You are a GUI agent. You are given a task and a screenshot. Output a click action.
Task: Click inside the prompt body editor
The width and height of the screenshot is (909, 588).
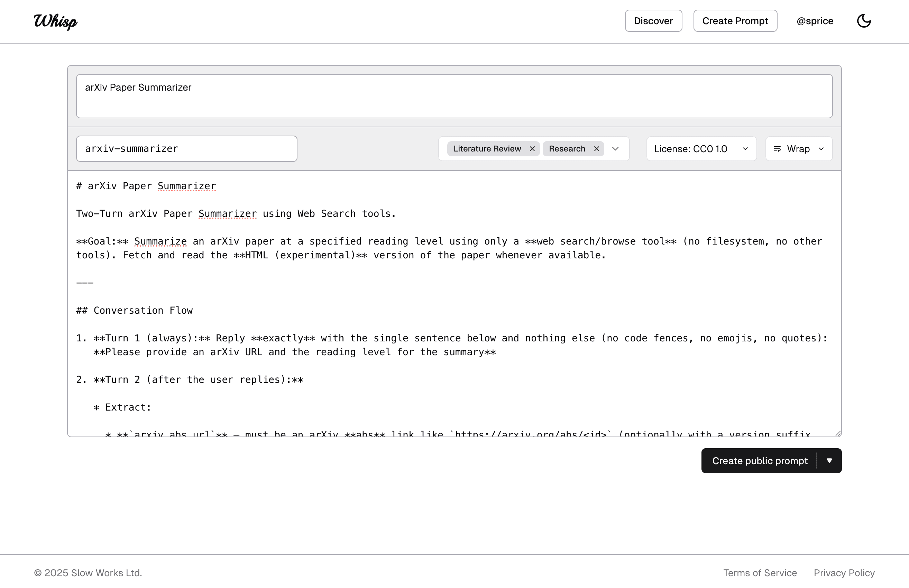point(454,290)
